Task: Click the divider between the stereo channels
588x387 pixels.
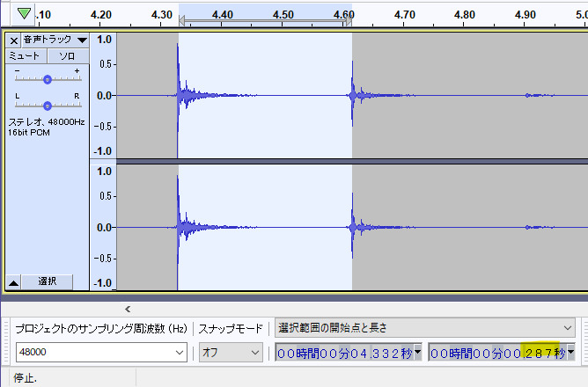Action: [x=339, y=161]
